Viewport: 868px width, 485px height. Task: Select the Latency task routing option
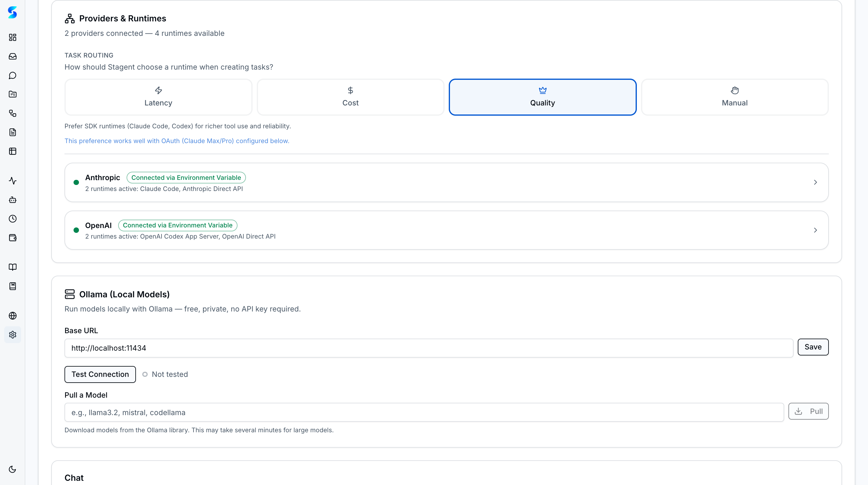(x=158, y=97)
